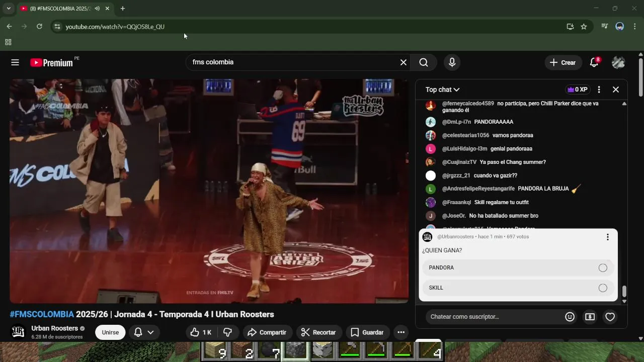Image resolution: width=644 pixels, height=362 pixels.
Task: Select @Fraaankql chat message
Action: pos(521,202)
